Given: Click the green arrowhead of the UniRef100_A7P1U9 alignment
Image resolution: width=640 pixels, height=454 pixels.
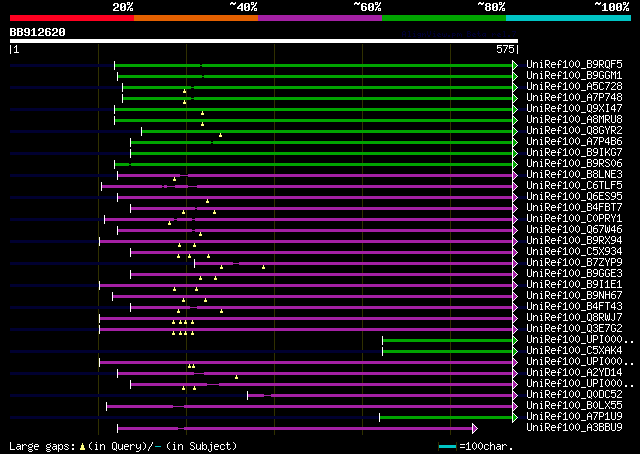Looking at the screenshot, I should coord(515,417).
